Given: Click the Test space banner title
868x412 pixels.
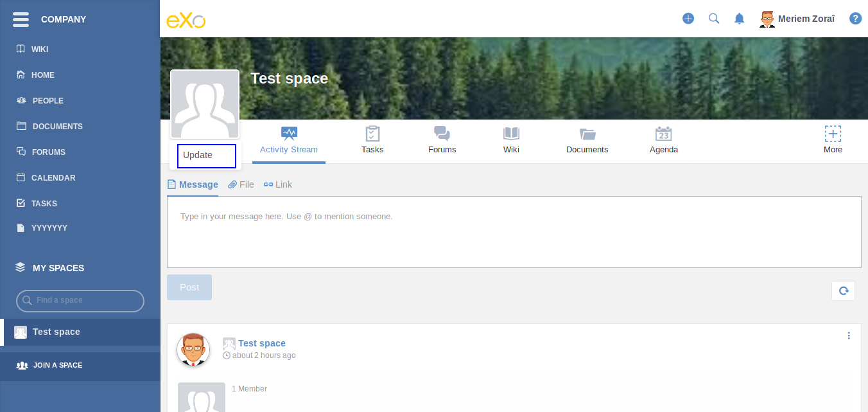Looking at the screenshot, I should click(289, 78).
